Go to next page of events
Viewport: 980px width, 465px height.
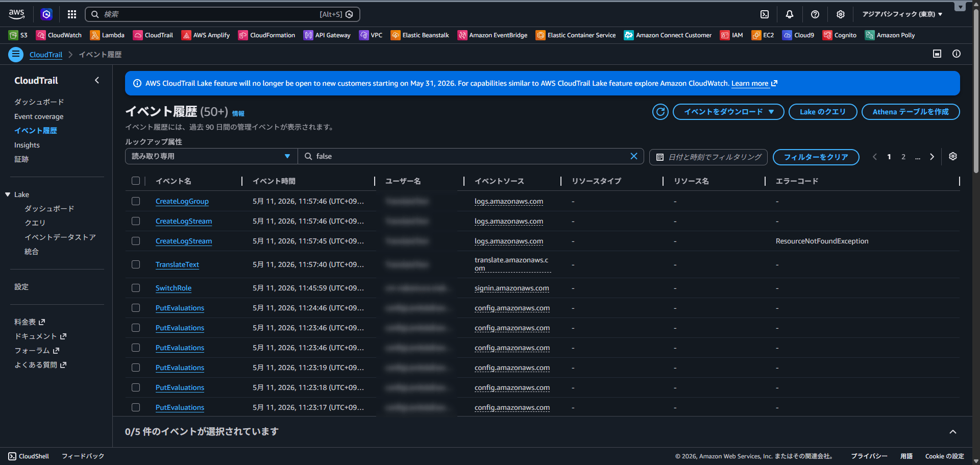tap(932, 157)
